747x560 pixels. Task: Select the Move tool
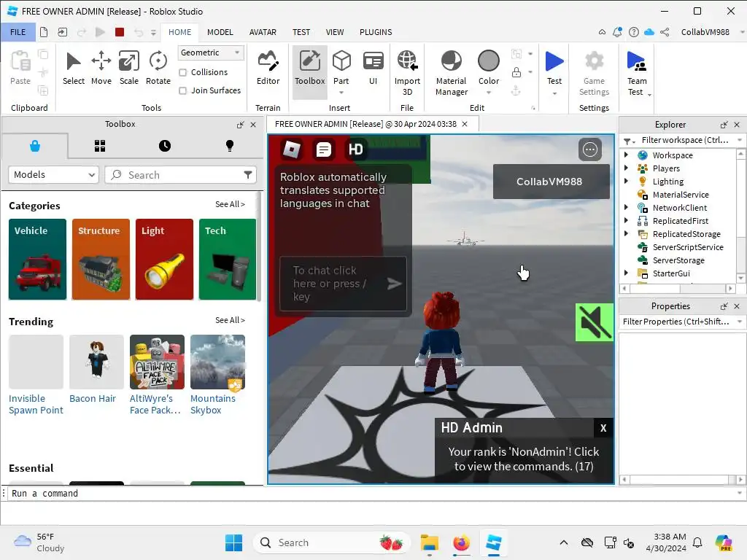coord(101,68)
